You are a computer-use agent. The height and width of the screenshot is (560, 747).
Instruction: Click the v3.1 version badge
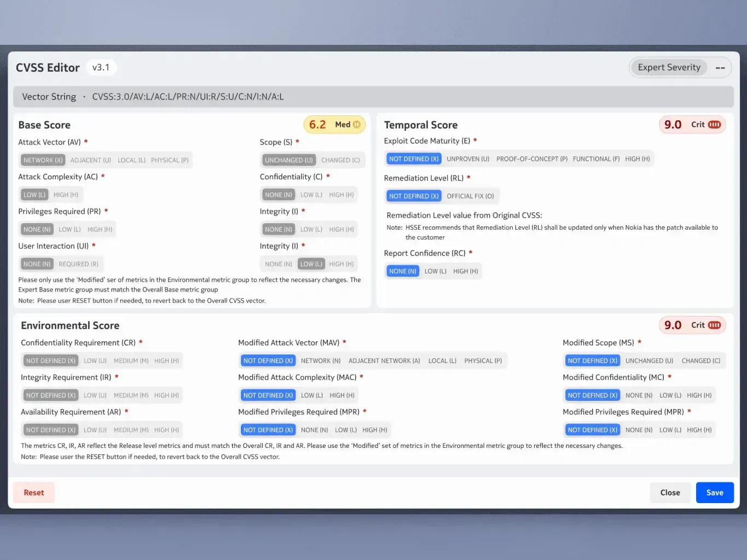click(101, 67)
